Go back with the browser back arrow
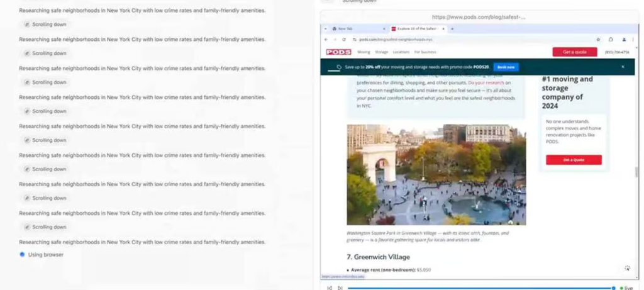 (x=326, y=40)
